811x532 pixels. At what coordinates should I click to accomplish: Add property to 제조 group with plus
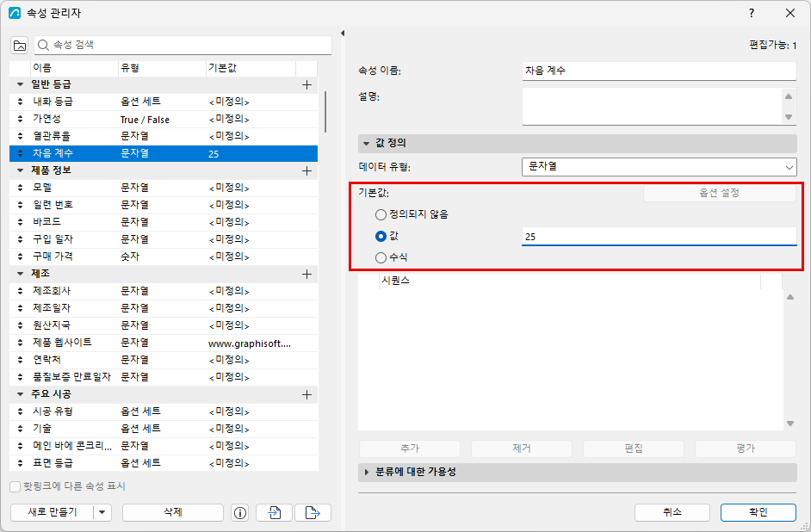click(x=306, y=274)
